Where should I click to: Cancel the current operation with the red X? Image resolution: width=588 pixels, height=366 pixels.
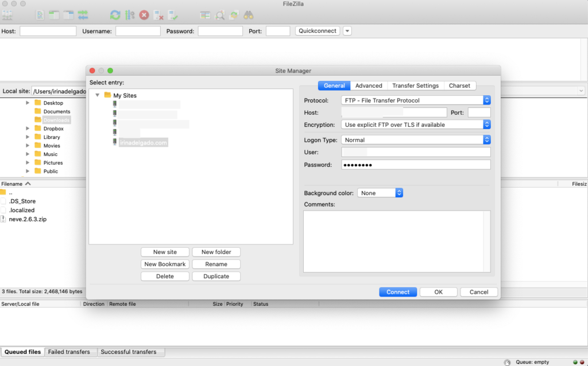tap(144, 15)
